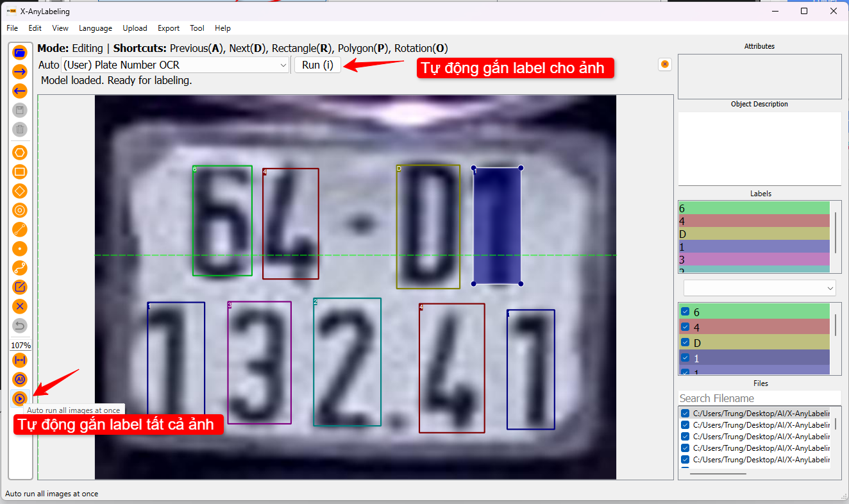
Task: Open the Language menu
Action: pos(95,28)
